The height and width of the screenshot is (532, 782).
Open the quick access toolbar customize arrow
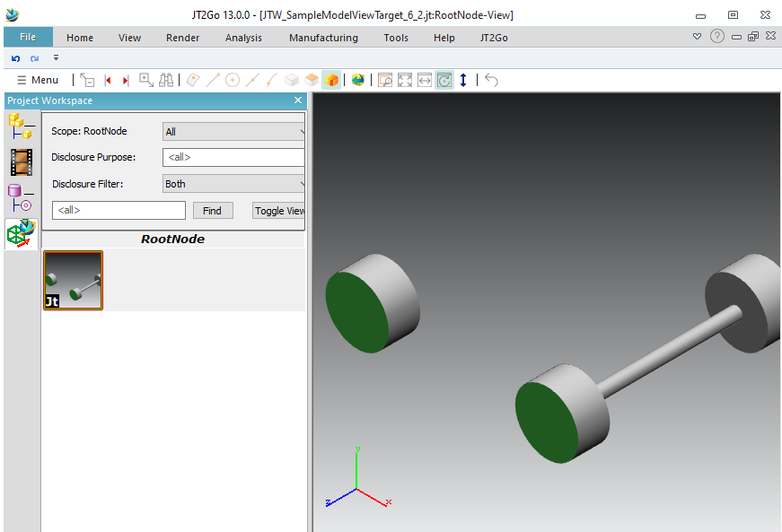pos(56,57)
